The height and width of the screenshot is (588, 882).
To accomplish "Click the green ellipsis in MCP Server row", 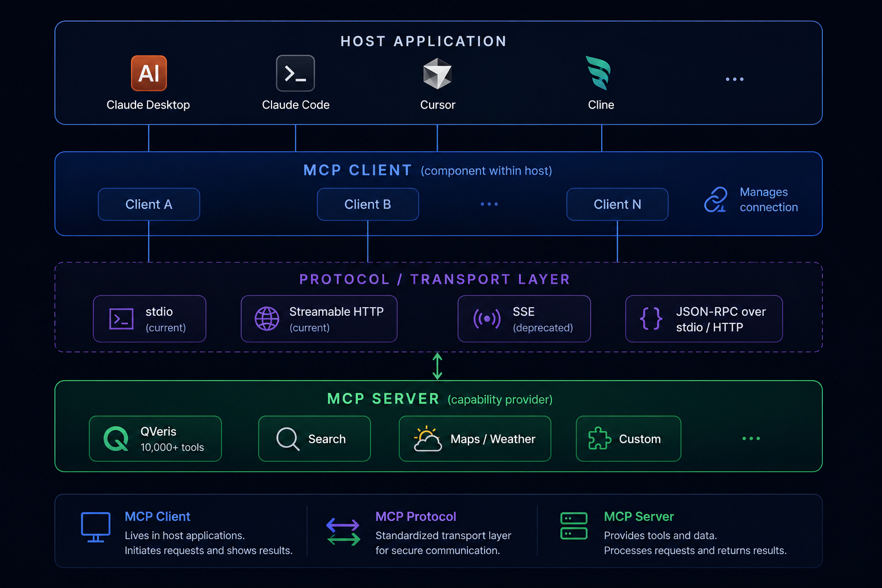I will pyautogui.click(x=751, y=438).
